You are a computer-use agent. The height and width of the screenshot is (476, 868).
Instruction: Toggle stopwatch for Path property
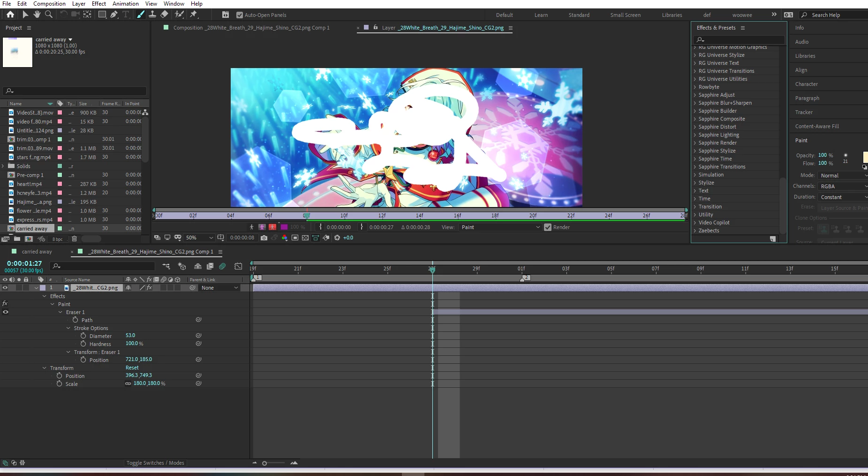tap(75, 320)
